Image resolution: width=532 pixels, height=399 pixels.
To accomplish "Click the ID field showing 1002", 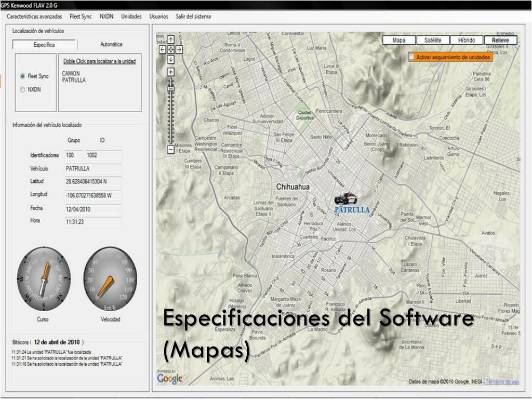I will pos(103,155).
